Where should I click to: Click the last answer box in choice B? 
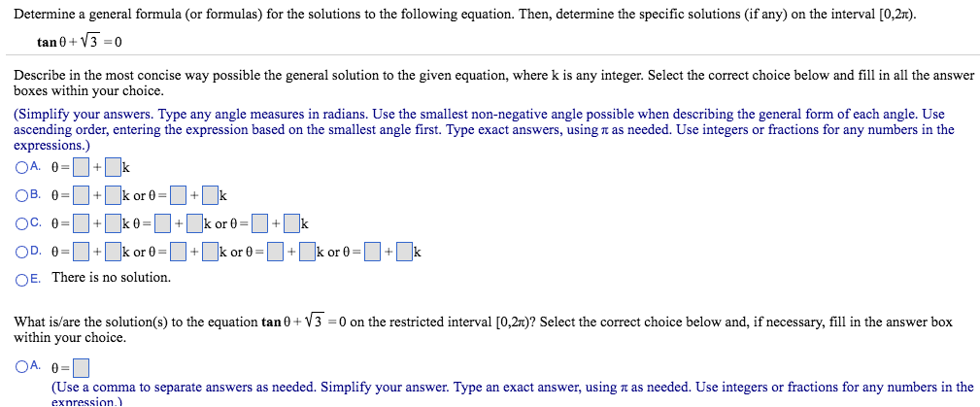point(211,195)
